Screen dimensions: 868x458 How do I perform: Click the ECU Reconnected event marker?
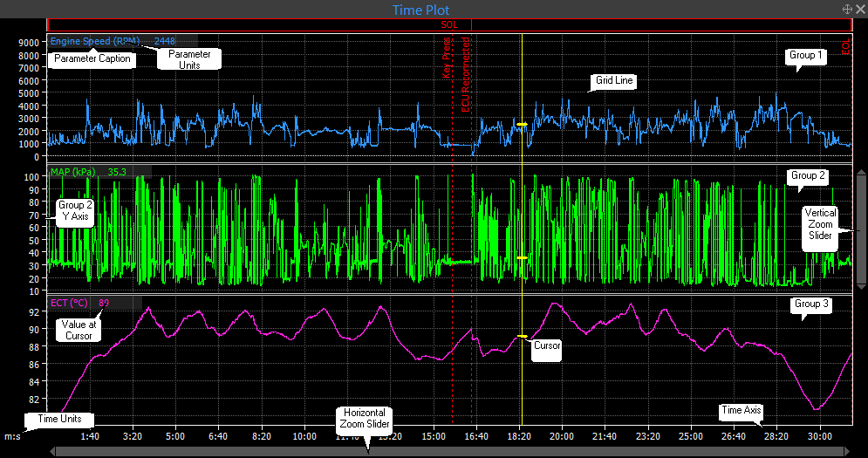[466, 74]
